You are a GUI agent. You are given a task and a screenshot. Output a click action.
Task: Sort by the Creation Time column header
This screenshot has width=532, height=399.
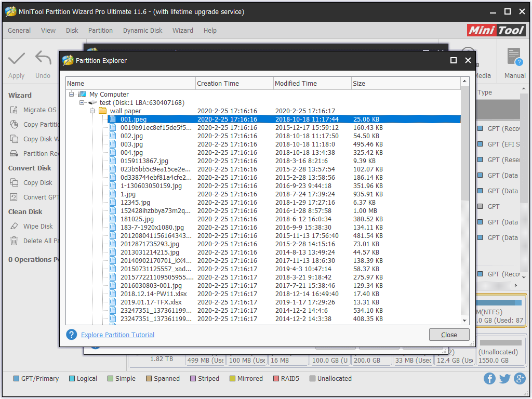click(234, 84)
